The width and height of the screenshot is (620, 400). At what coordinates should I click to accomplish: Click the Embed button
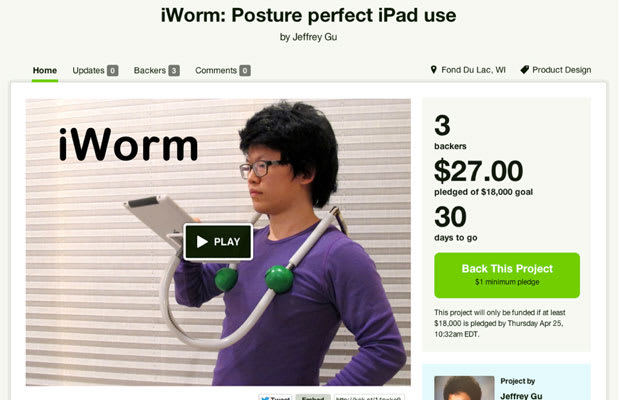tap(313, 397)
